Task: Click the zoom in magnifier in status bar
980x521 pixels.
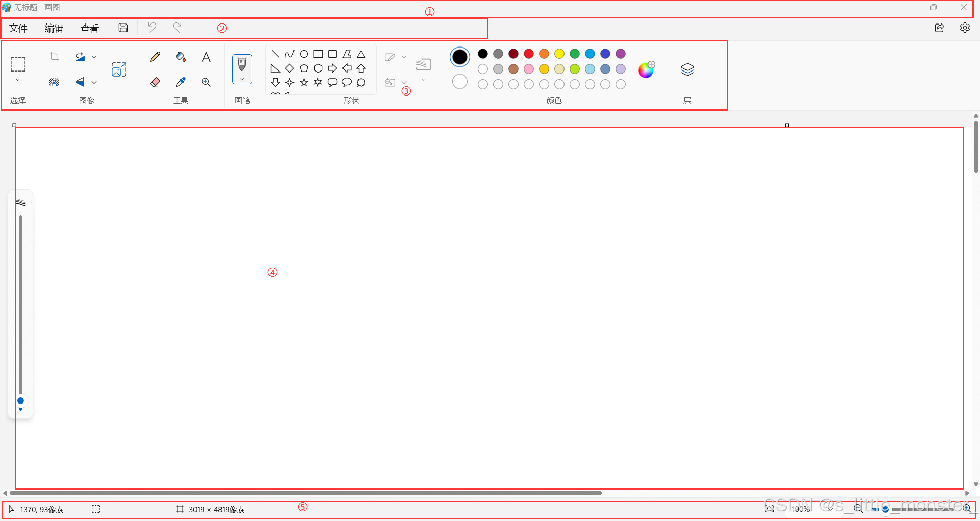Action: [967, 509]
